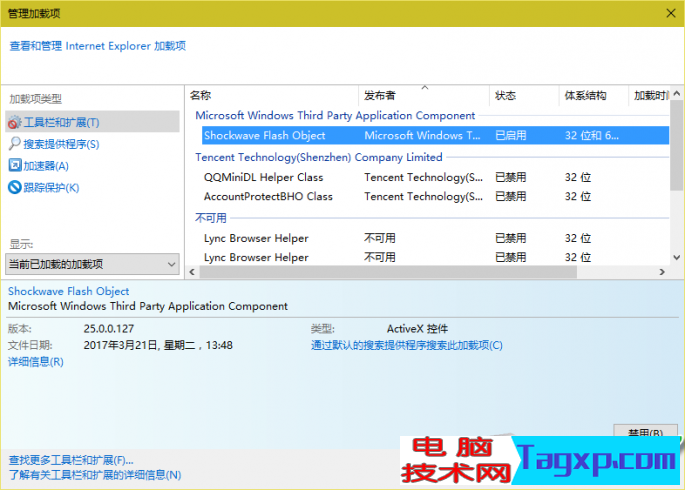Click the Accelerators icon

(14, 165)
